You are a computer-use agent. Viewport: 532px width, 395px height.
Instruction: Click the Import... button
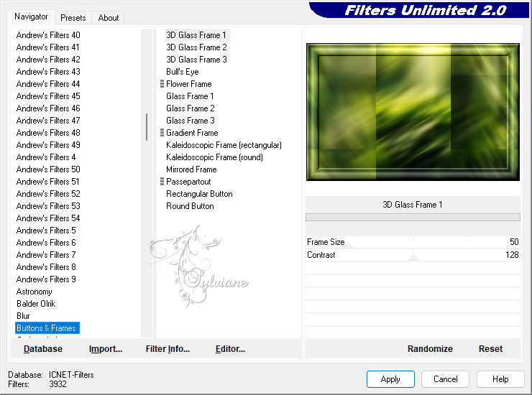pos(106,348)
